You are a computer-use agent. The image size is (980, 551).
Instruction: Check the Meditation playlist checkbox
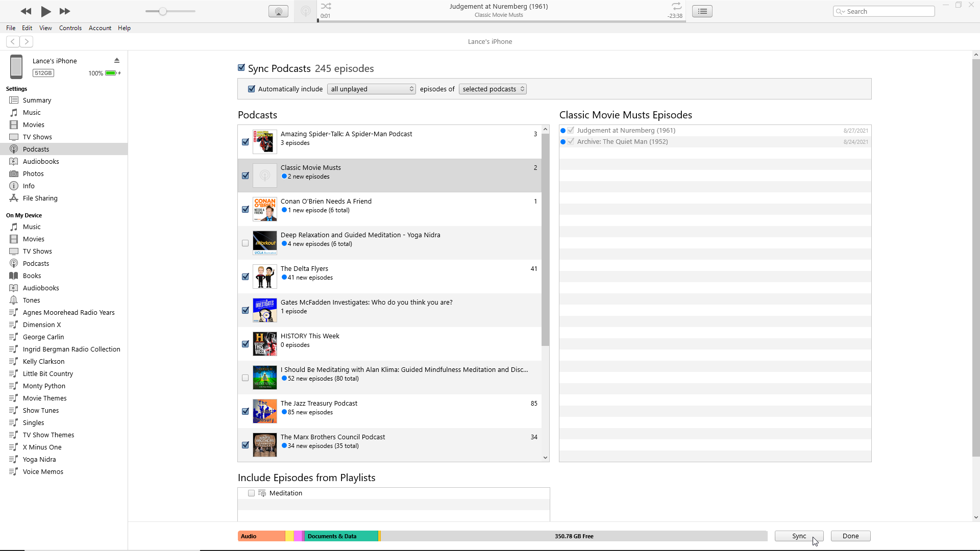(252, 493)
